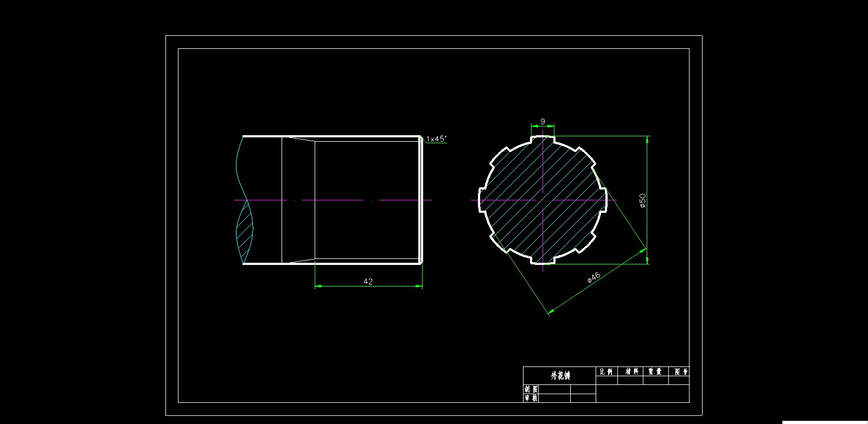Select the 重量 title block label

pos(655,372)
